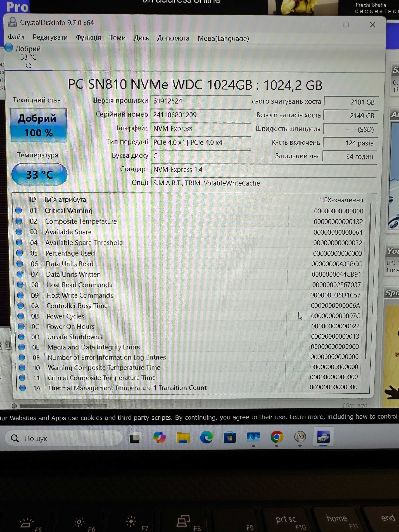Click total host writes value 2149 GB
399x532 pixels.
[351, 116]
